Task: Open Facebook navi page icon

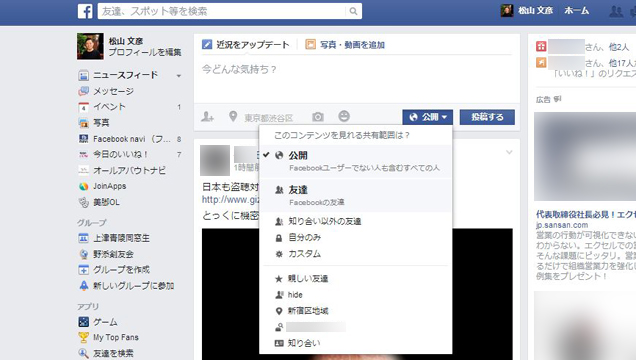Action: pyautogui.click(x=84, y=139)
